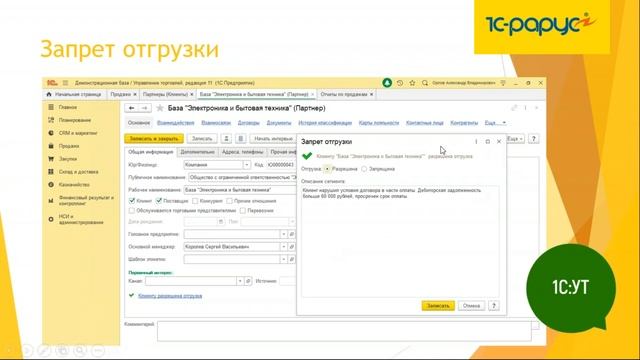Viewport: 640px width, 360px height.
Task: Click Отмена button in dialog
Action: 471,306
